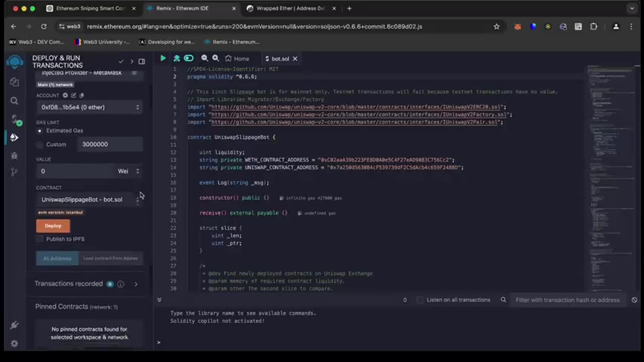The width and height of the screenshot is (644, 362).
Task: Open the Injected Provider environment dropdown
Action: point(90,73)
